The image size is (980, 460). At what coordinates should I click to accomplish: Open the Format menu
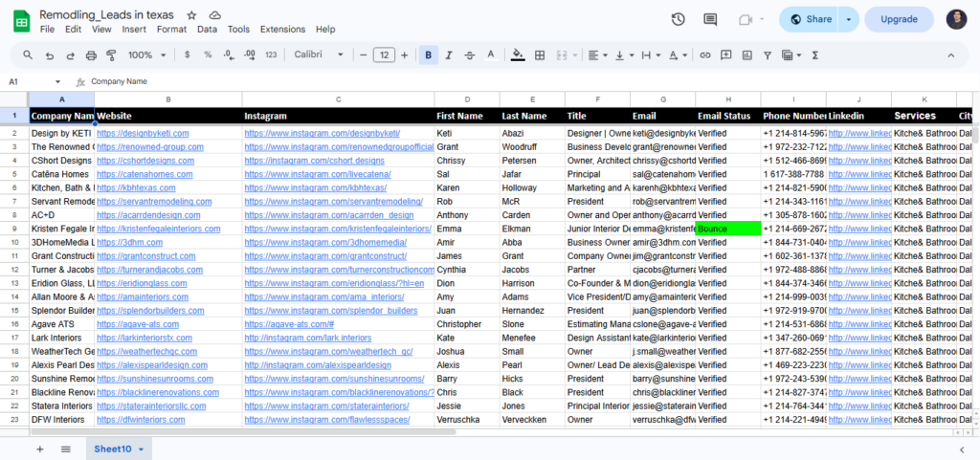tap(172, 30)
